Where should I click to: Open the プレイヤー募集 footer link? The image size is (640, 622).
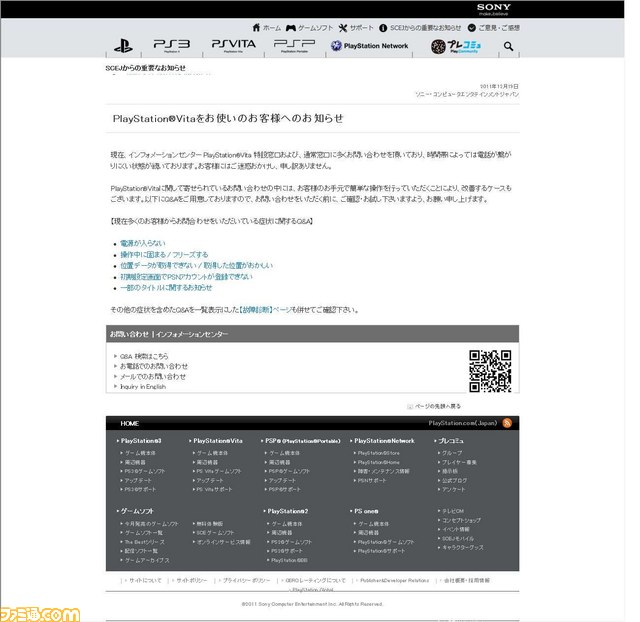tap(459, 462)
